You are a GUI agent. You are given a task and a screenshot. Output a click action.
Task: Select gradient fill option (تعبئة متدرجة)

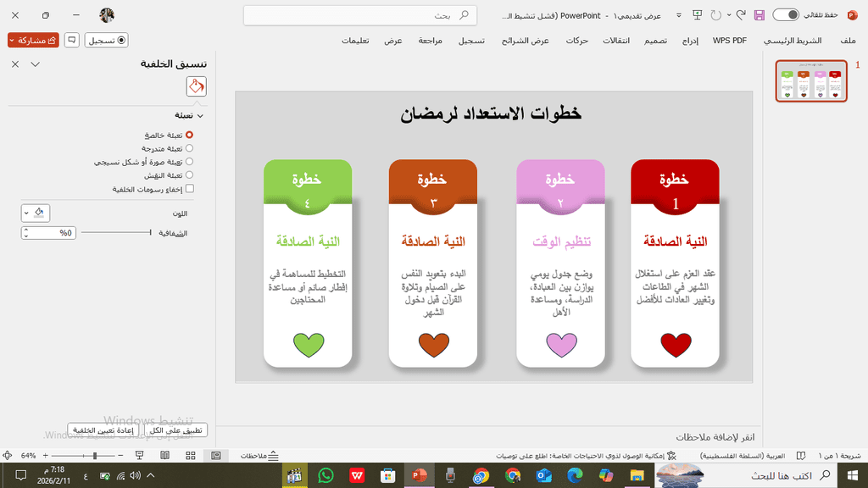point(189,148)
